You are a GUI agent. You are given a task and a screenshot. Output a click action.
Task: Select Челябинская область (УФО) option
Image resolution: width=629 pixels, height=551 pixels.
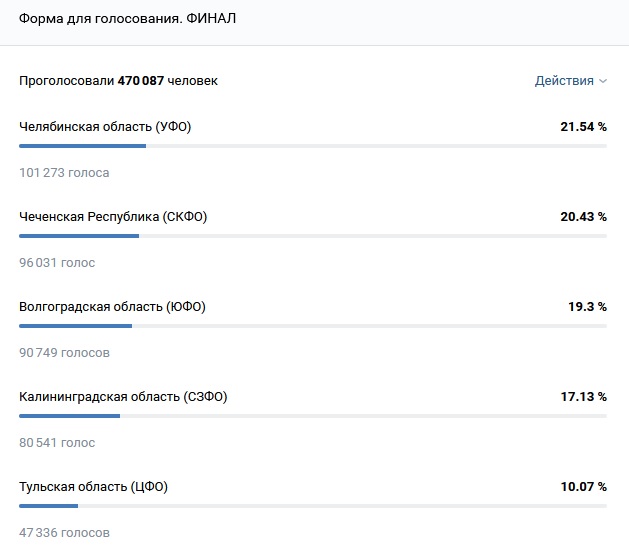point(105,127)
